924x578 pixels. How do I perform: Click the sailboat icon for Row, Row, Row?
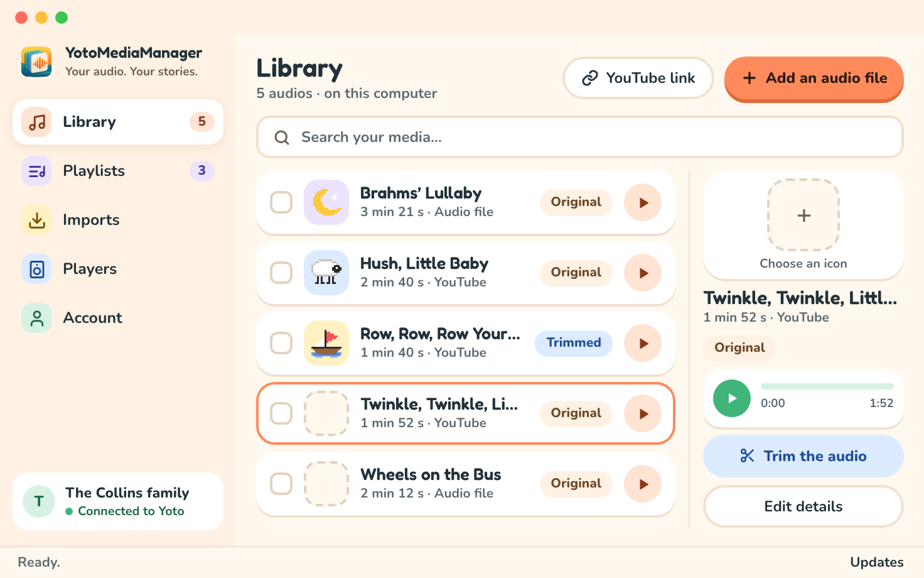pos(326,343)
